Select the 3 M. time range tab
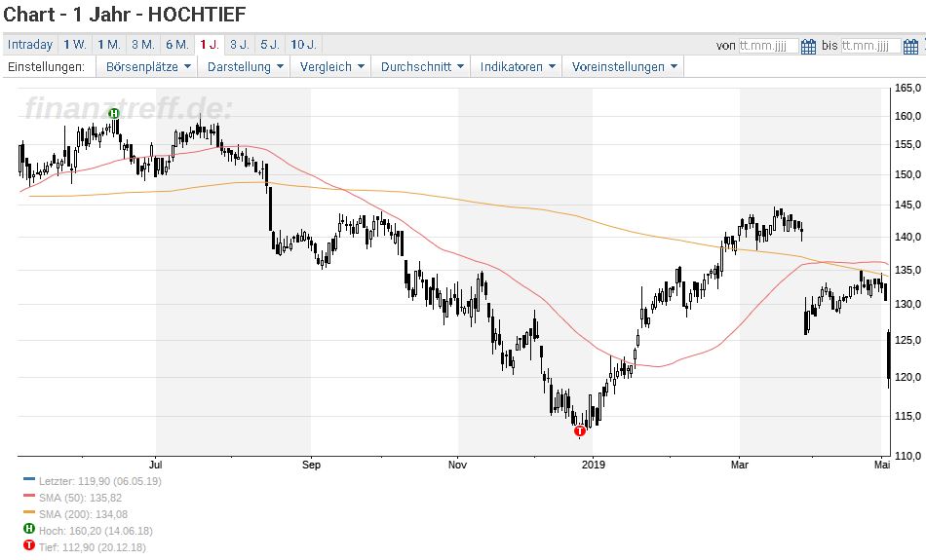The width and height of the screenshot is (926, 560). 143,44
